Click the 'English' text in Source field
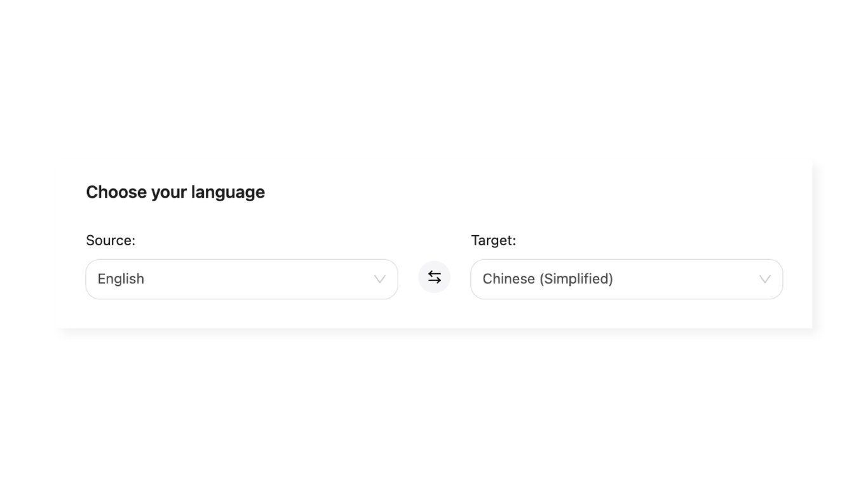The width and height of the screenshot is (868, 488). [121, 279]
